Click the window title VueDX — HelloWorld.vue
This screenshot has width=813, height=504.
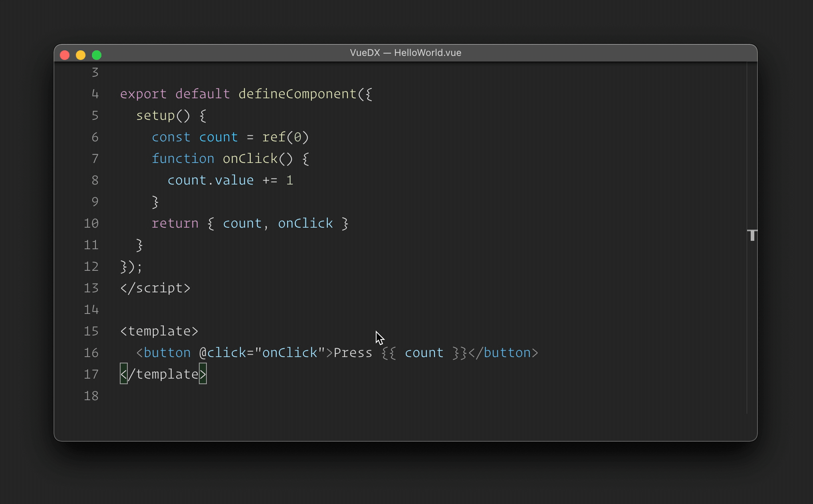point(405,53)
